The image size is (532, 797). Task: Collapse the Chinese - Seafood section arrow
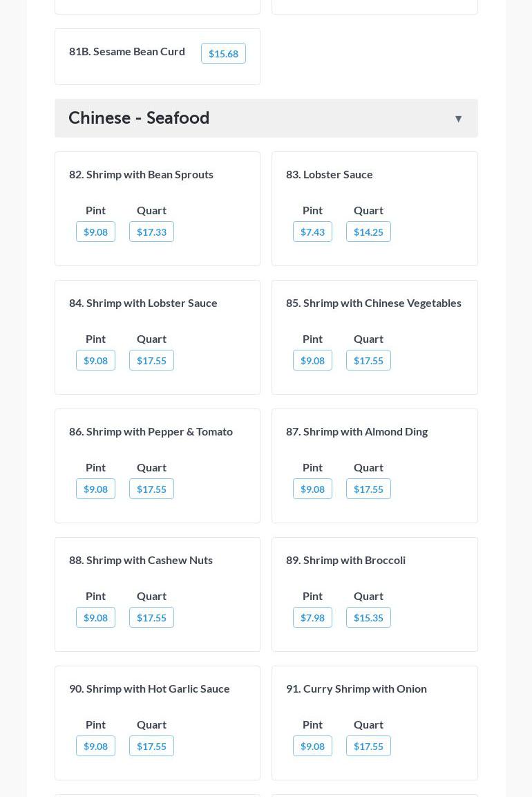(458, 119)
